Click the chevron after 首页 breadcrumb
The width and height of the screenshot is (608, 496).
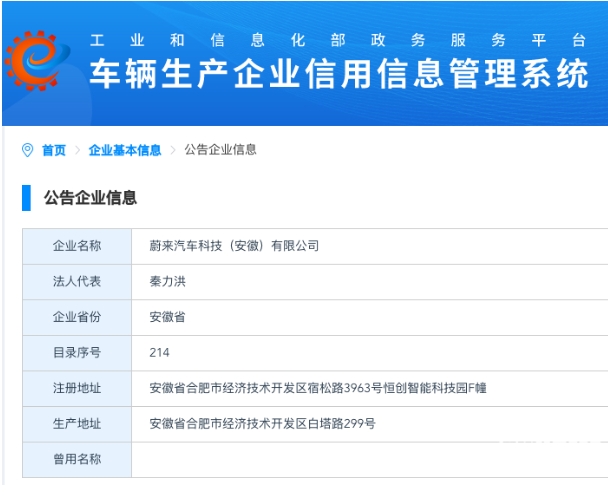pyautogui.click(x=77, y=150)
